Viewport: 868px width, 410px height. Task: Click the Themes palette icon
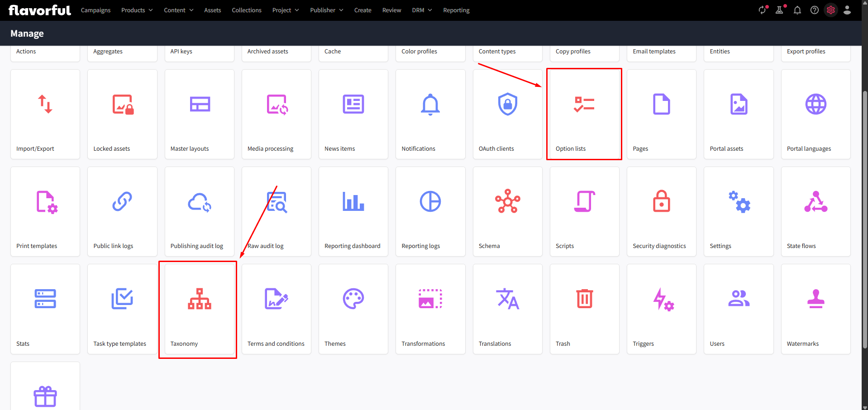click(x=353, y=299)
